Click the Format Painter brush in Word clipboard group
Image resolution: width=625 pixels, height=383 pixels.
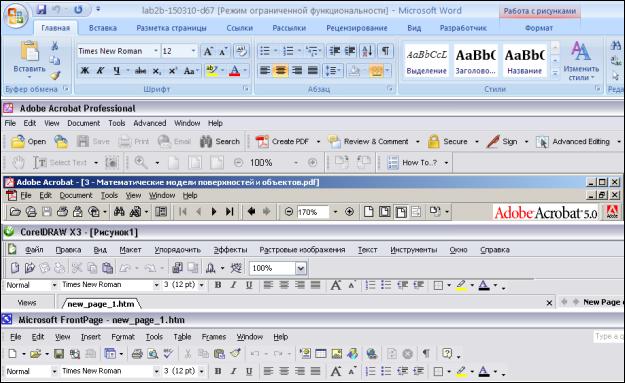coord(55,75)
